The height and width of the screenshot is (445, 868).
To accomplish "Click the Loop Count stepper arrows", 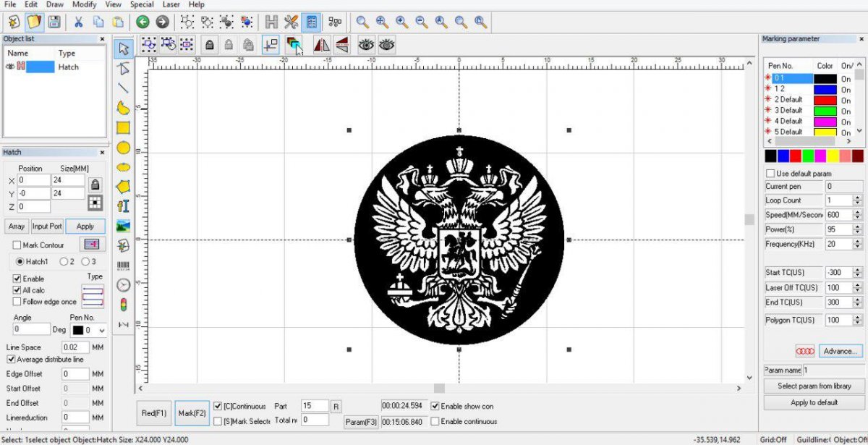I will pyautogui.click(x=858, y=200).
